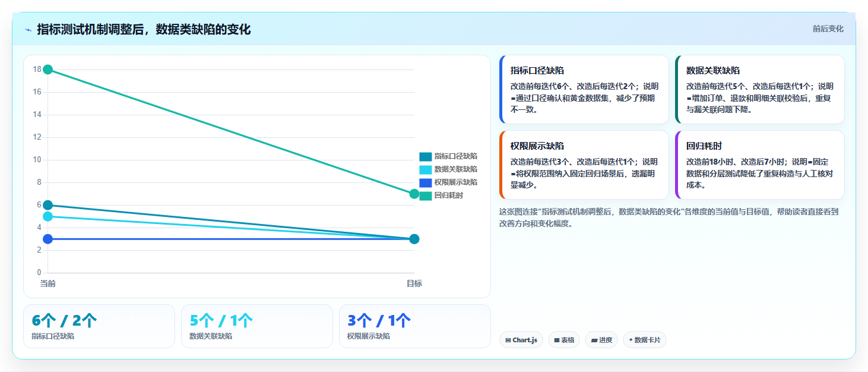Click the 5个 / 1个 stat value
Viewport: 868px width, 372px height.
(221, 321)
